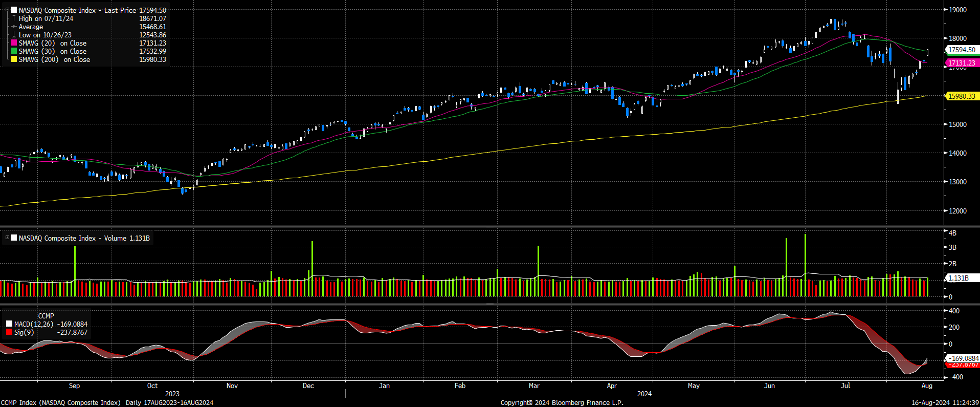Image resolution: width=980 pixels, height=407 pixels.
Task: Click the 15000 price axis label
Action: coord(957,124)
